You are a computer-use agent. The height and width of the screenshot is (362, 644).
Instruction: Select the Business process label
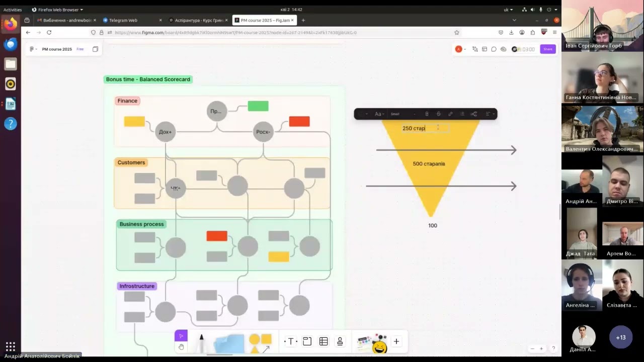141,224
